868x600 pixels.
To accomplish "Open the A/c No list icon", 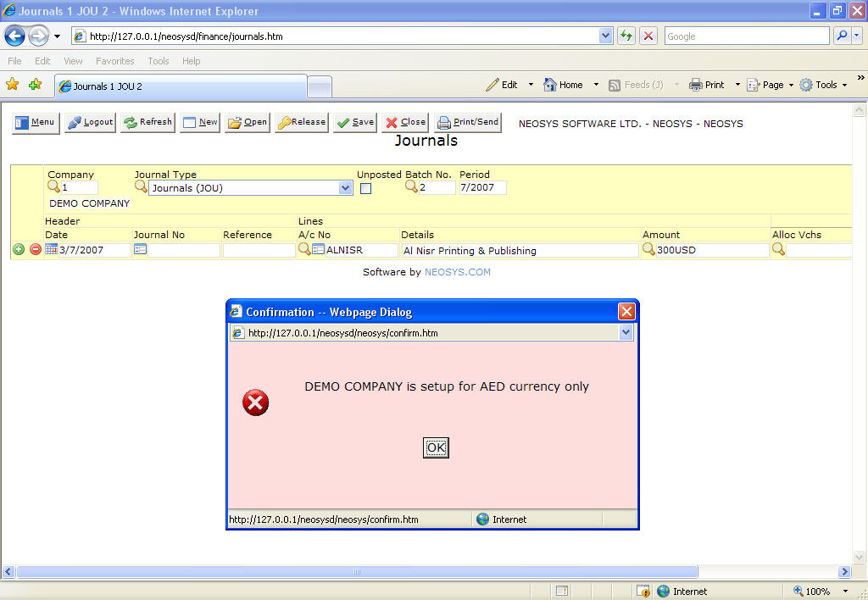I will (318, 249).
